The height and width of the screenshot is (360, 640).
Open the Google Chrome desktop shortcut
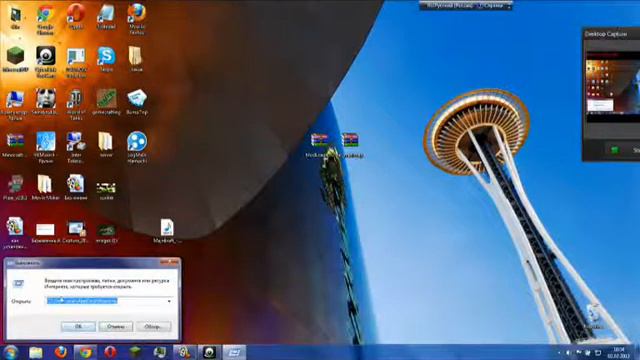coord(45,18)
